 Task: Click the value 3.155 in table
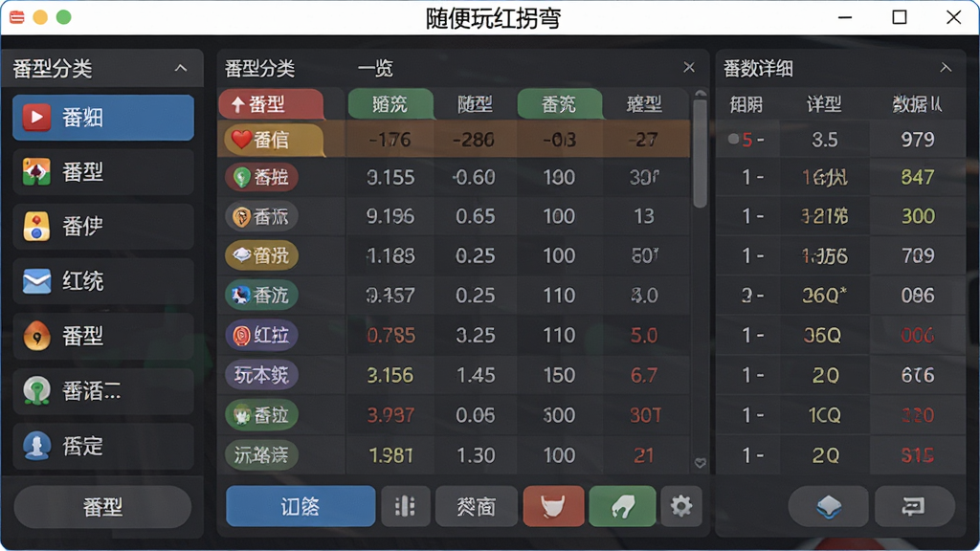point(390,177)
